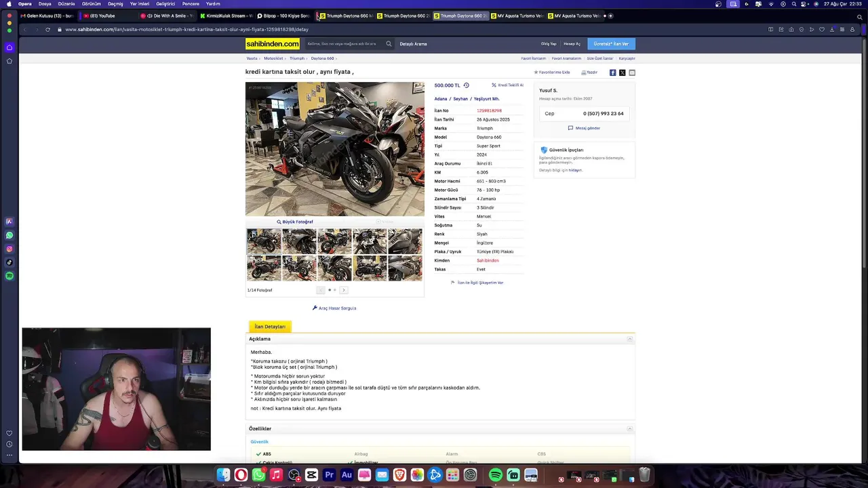868x488 pixels.
Task: Click the main motorcycle photo
Action: click(335, 149)
